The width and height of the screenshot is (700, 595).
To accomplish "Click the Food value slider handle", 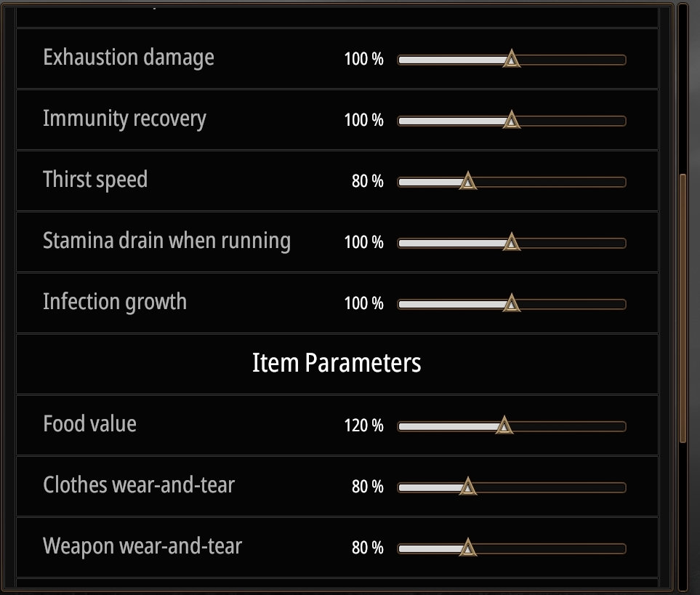I will (504, 426).
